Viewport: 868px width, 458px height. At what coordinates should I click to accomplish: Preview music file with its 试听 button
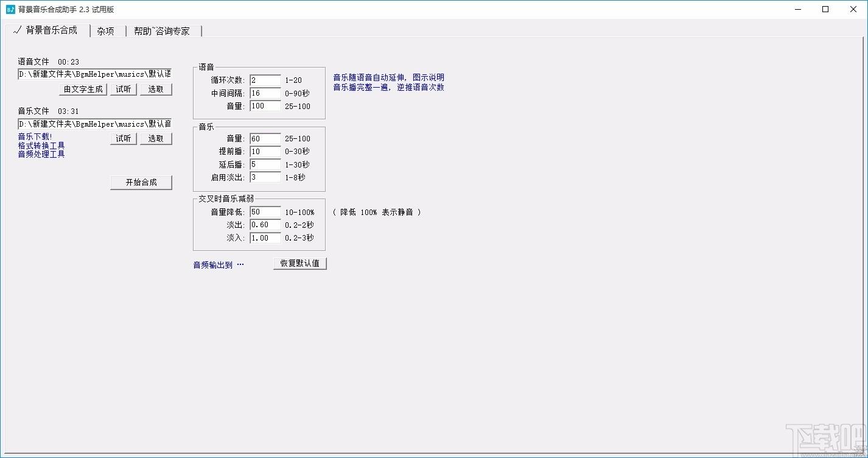124,138
